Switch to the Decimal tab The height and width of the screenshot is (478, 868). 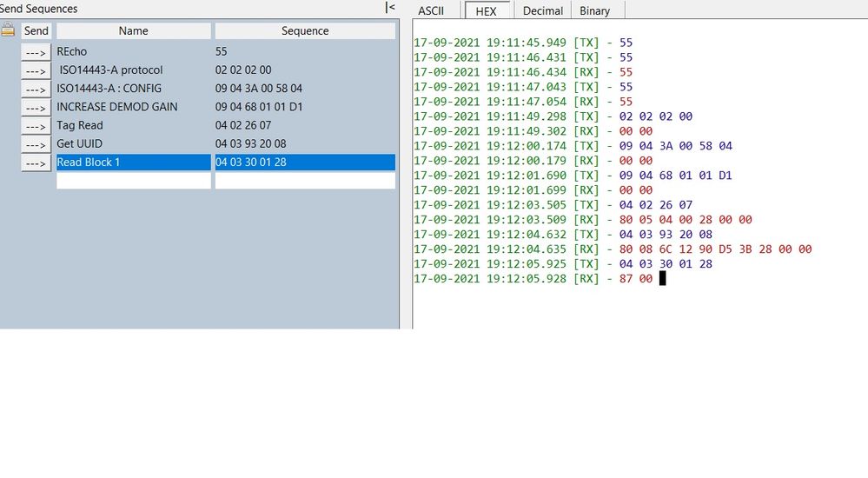point(542,10)
